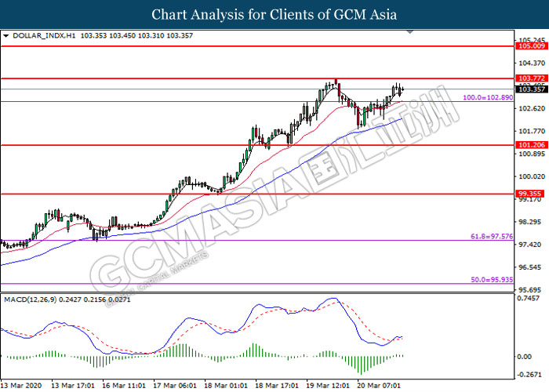Click the 18 Mar 17:01 time axis label

(277, 386)
